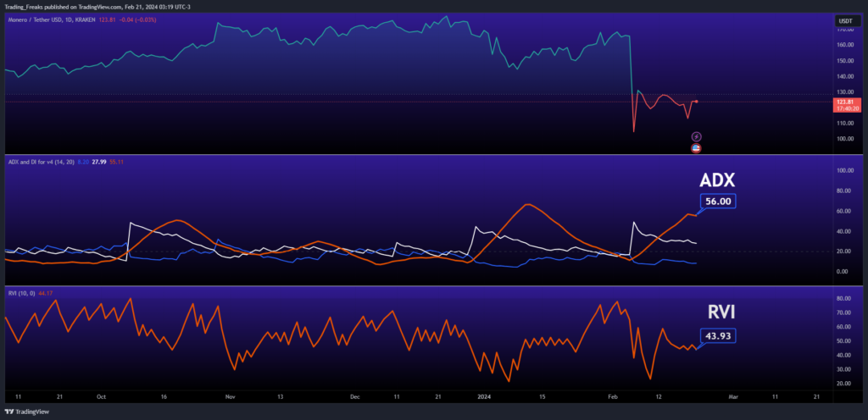Click the RVI 43.93 callout label
Screen dimensions: 868x420
point(717,335)
